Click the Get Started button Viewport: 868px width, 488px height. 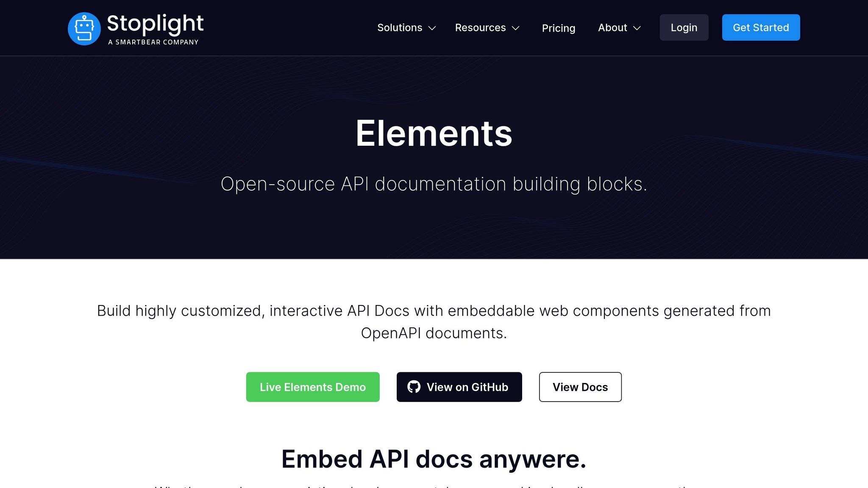pyautogui.click(x=761, y=28)
